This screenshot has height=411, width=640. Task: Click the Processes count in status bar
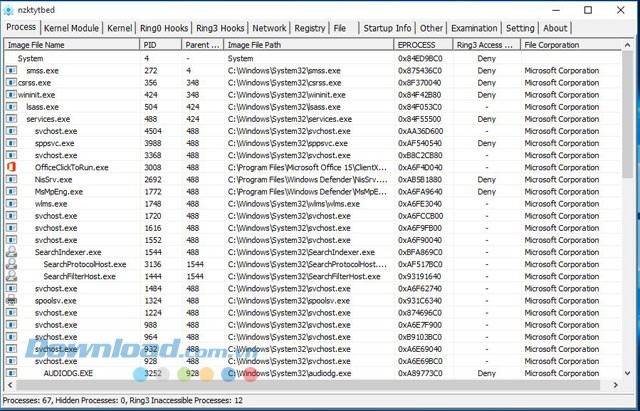click(28, 400)
